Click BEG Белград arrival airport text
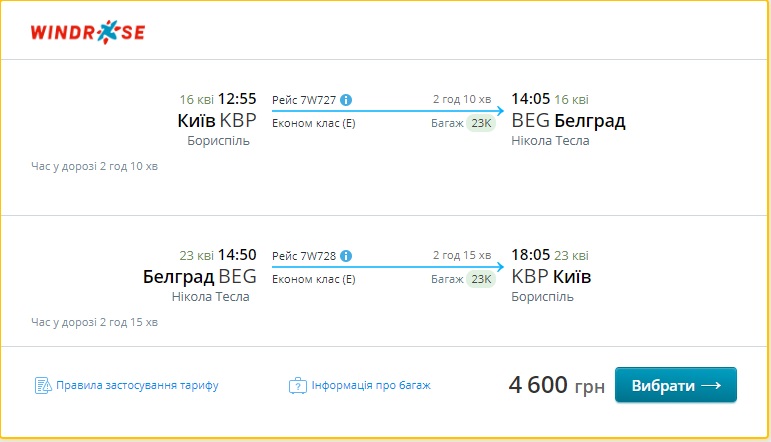Viewport: 771px width, 442px height. (x=568, y=121)
